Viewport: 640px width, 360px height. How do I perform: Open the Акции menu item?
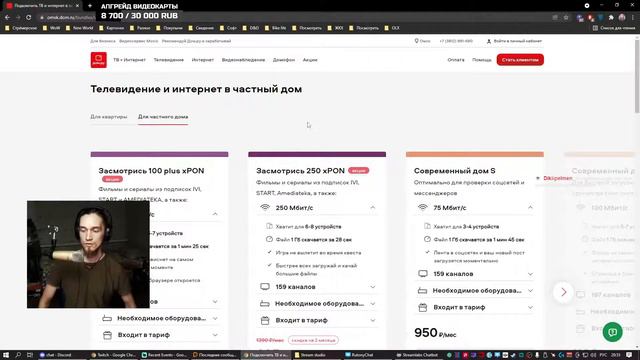[310, 60]
